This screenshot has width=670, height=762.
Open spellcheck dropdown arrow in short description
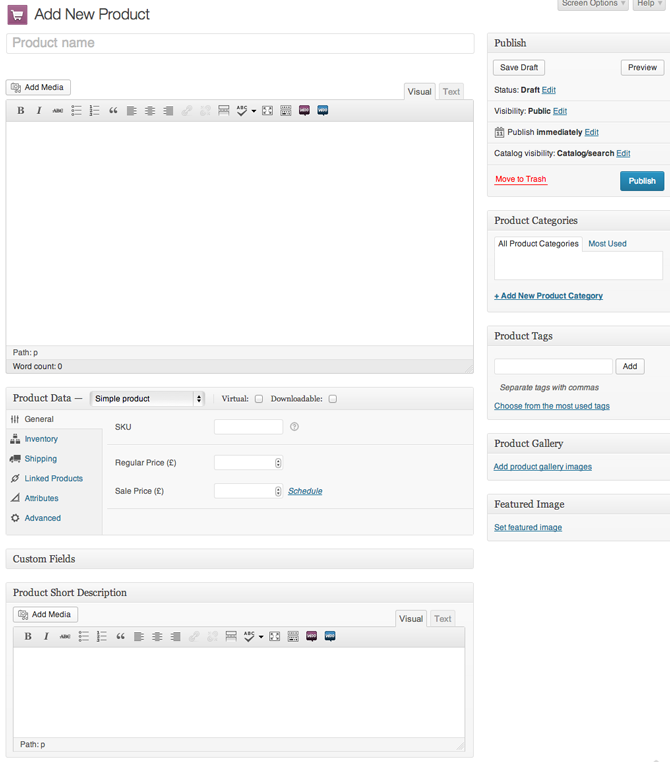pos(261,637)
